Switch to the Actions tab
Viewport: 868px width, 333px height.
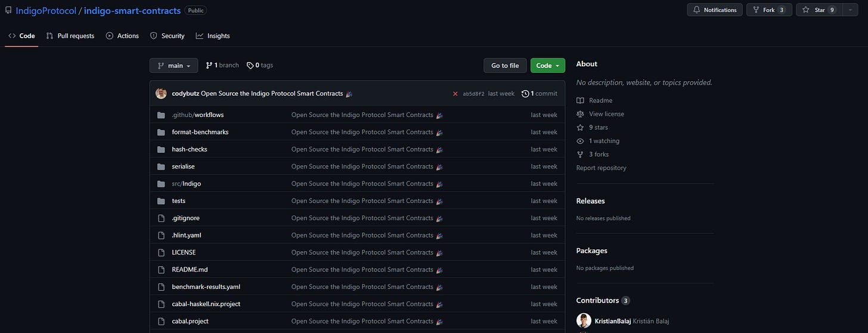[x=122, y=36]
